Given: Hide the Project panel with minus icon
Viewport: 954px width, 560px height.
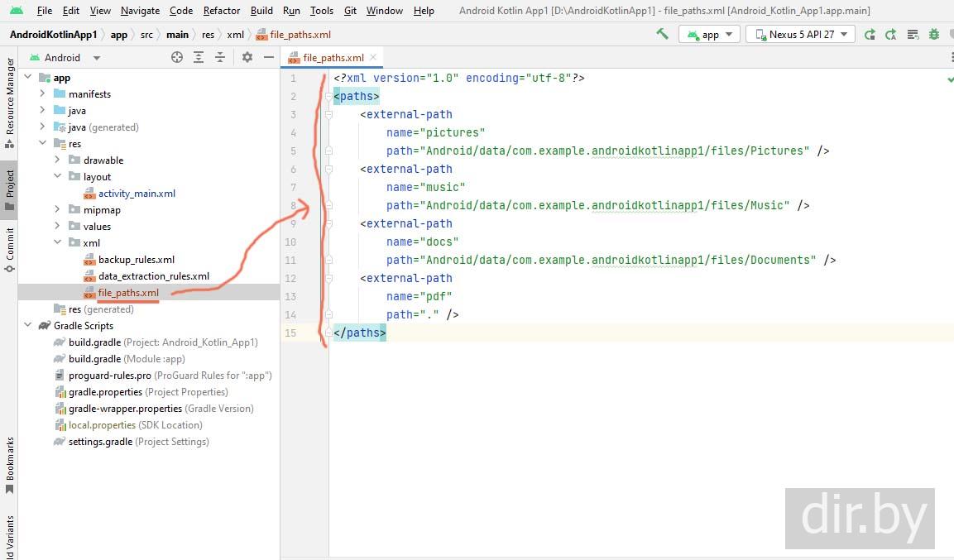Looking at the screenshot, I should [268, 57].
